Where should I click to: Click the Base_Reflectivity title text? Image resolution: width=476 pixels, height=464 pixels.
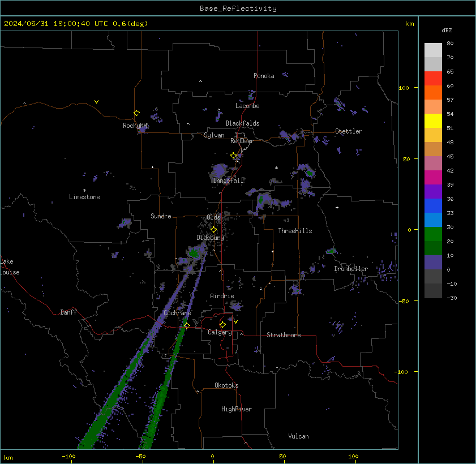[238, 8]
